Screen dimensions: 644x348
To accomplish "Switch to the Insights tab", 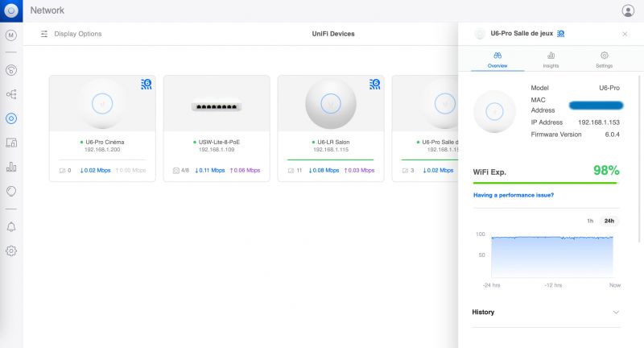I will pyautogui.click(x=551, y=60).
